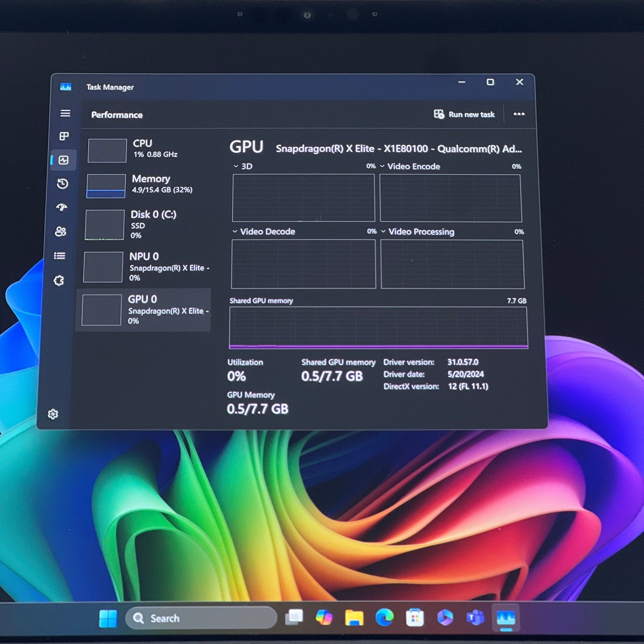Open Task Manager settings gear
644x644 pixels.
53,414
